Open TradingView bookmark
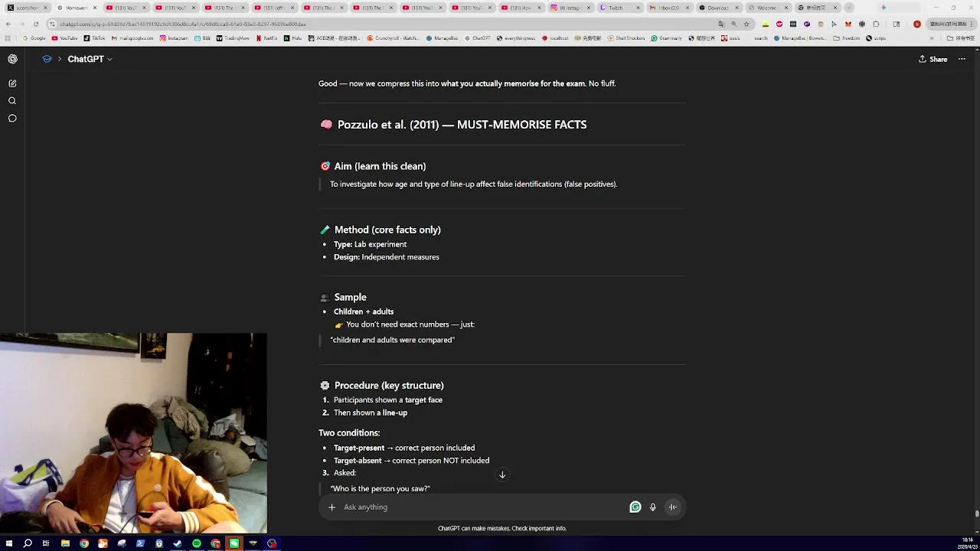980x551 pixels. coord(233,37)
